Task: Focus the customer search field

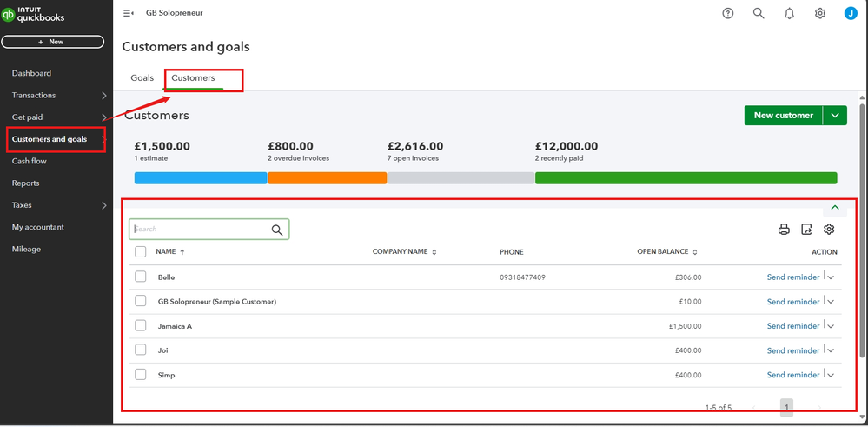Action: coord(200,230)
